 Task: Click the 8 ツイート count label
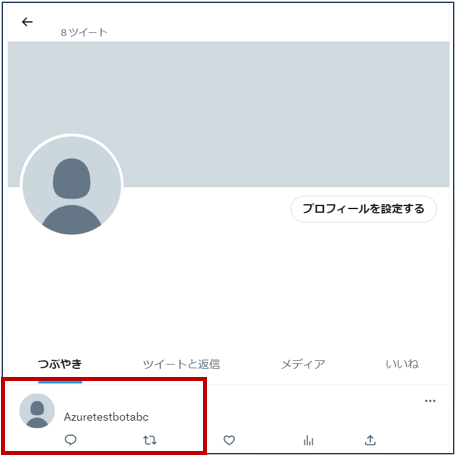pyautogui.click(x=84, y=32)
